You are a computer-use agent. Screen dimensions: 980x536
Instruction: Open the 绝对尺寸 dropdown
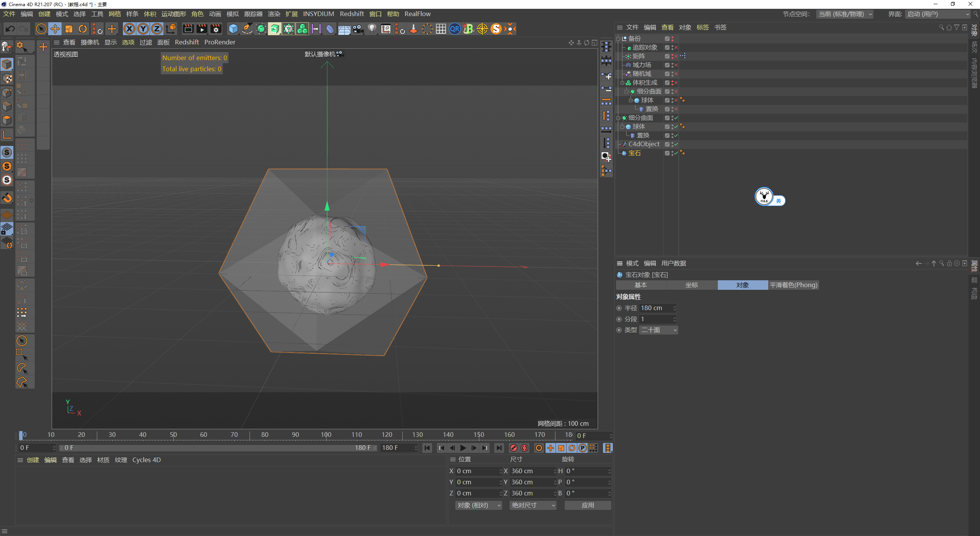coord(533,505)
